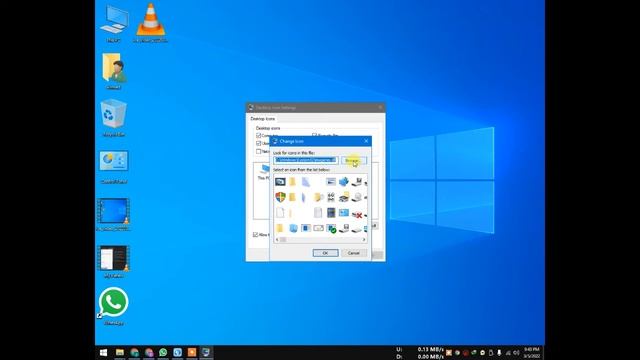
Task: Click the Recycle Bin desktop icon
Action: 113,118
